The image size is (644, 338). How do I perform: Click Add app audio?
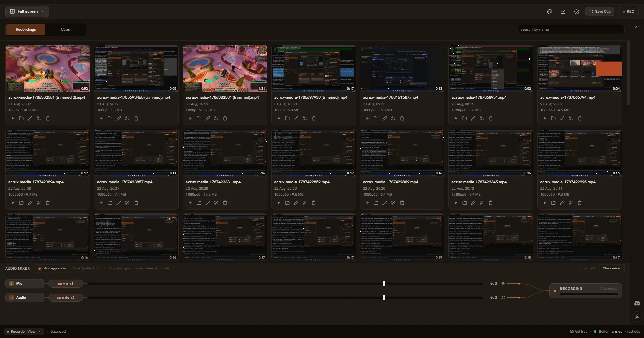click(x=52, y=268)
